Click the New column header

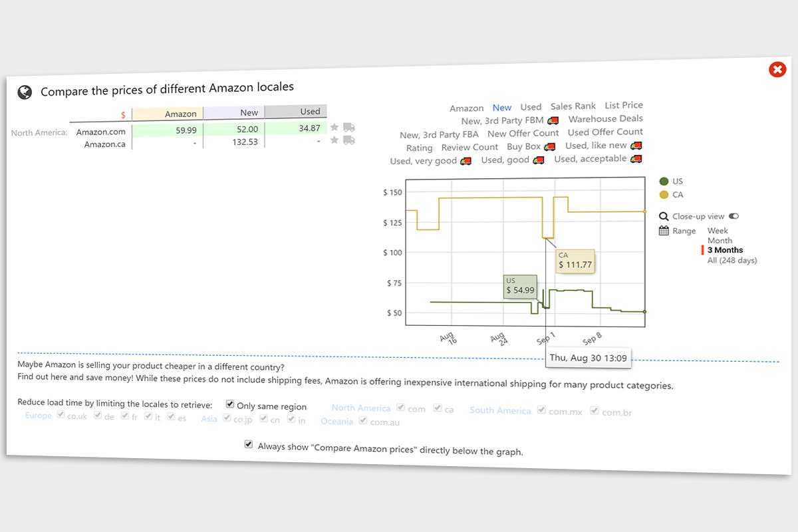click(234, 113)
